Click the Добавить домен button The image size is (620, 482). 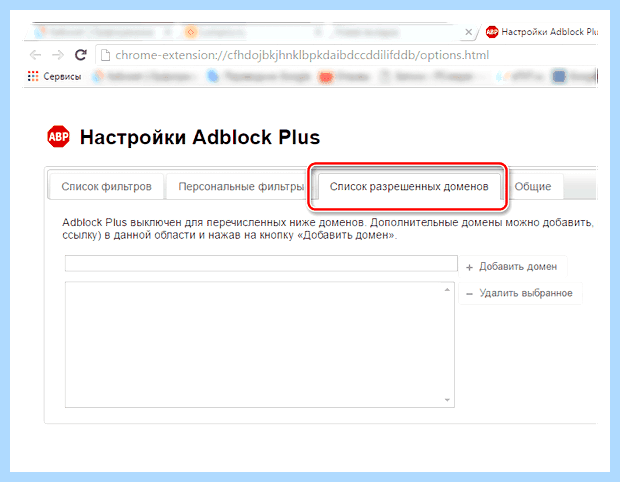pyautogui.click(x=512, y=267)
